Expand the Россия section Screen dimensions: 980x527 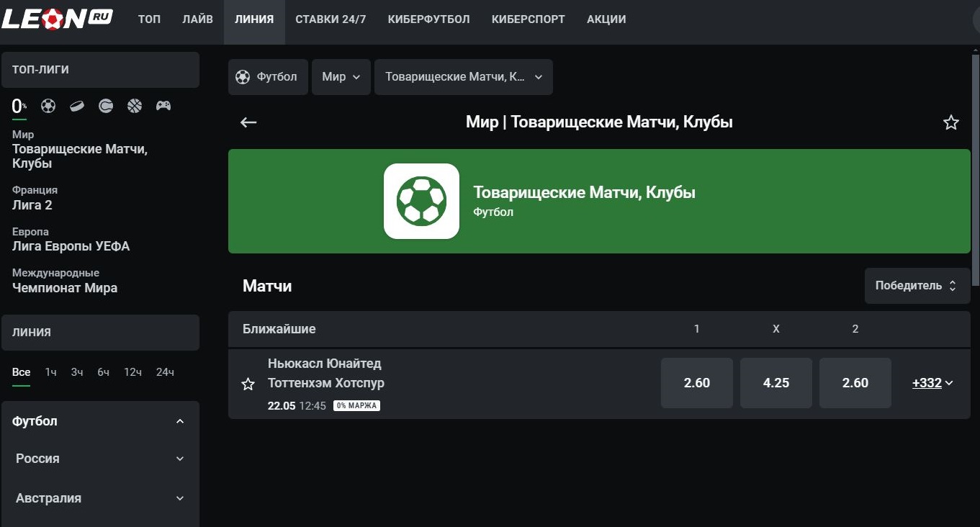pos(100,459)
